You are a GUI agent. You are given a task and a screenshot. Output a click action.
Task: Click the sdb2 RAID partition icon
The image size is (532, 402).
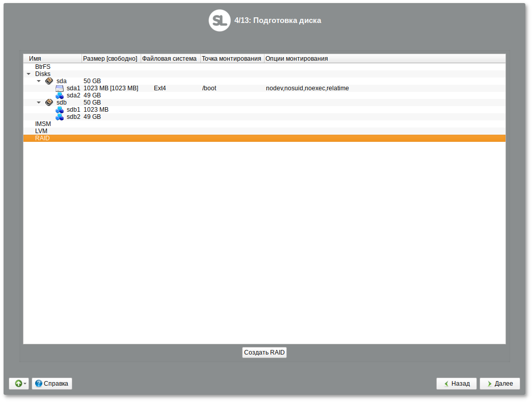60,117
